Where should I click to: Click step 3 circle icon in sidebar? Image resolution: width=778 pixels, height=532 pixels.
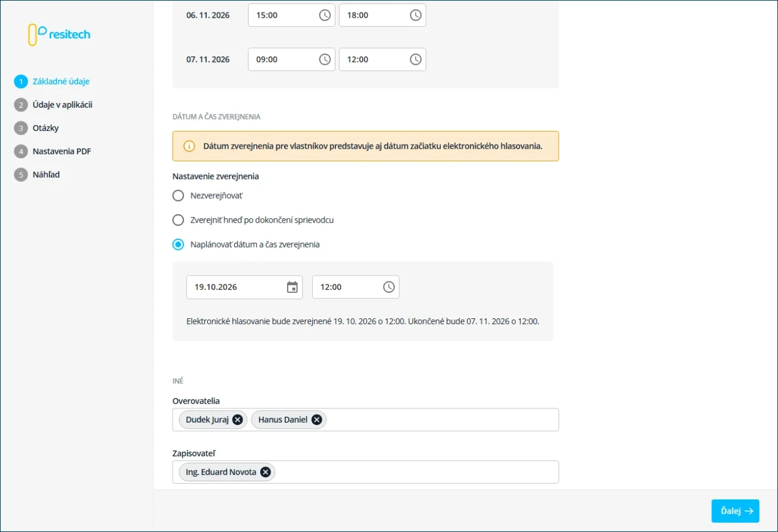[x=21, y=128]
